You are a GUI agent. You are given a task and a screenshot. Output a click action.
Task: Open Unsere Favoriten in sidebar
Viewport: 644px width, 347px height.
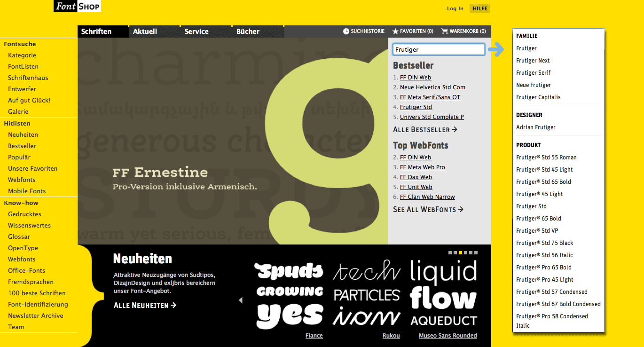33,169
